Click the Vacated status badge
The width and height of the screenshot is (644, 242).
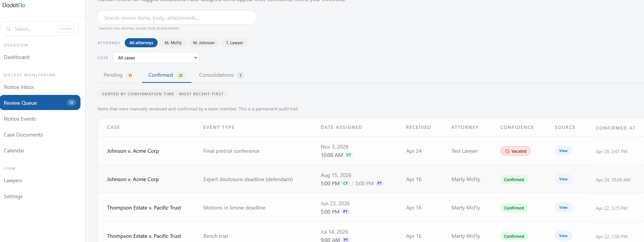tap(516, 151)
